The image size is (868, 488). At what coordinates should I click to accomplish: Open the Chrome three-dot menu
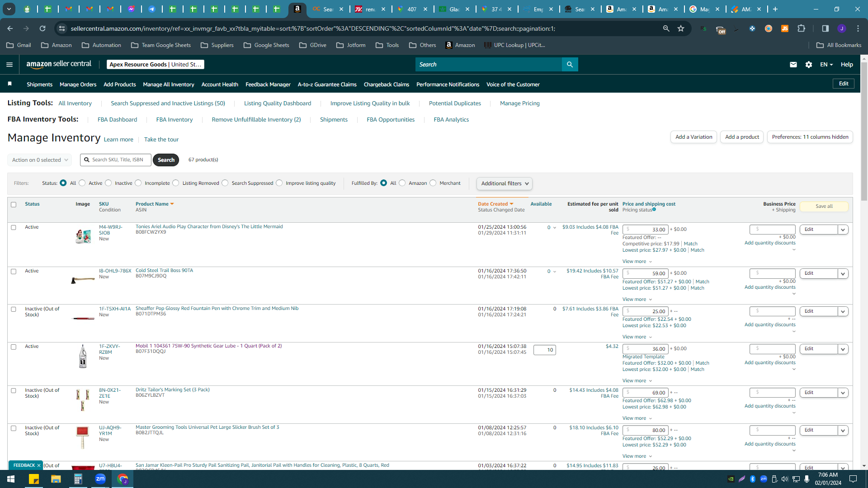(x=858, y=28)
